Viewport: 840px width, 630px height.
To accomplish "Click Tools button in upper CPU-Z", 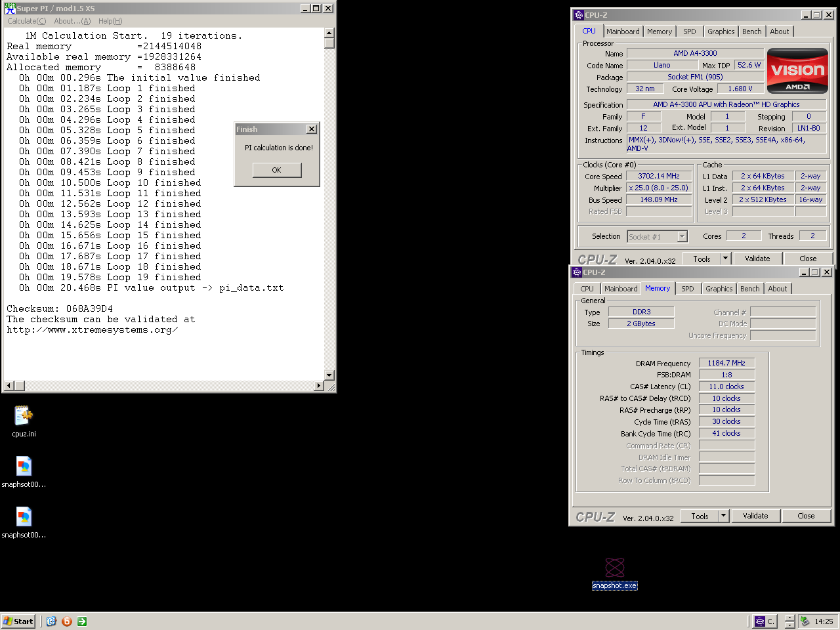I will click(x=702, y=259).
